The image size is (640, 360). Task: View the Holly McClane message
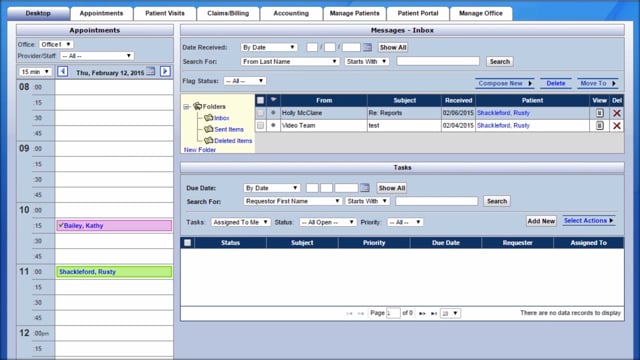[599, 113]
